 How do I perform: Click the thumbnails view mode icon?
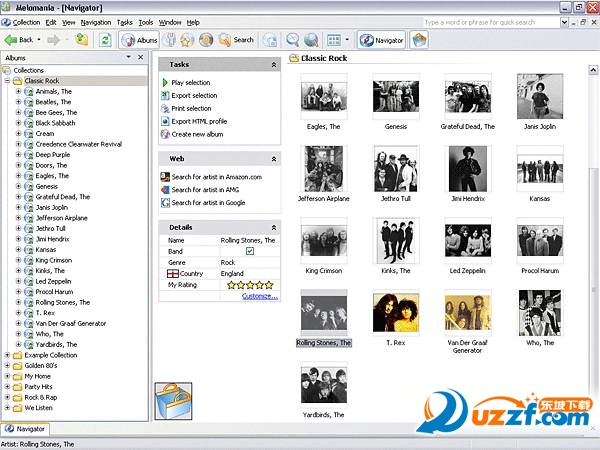coord(334,40)
